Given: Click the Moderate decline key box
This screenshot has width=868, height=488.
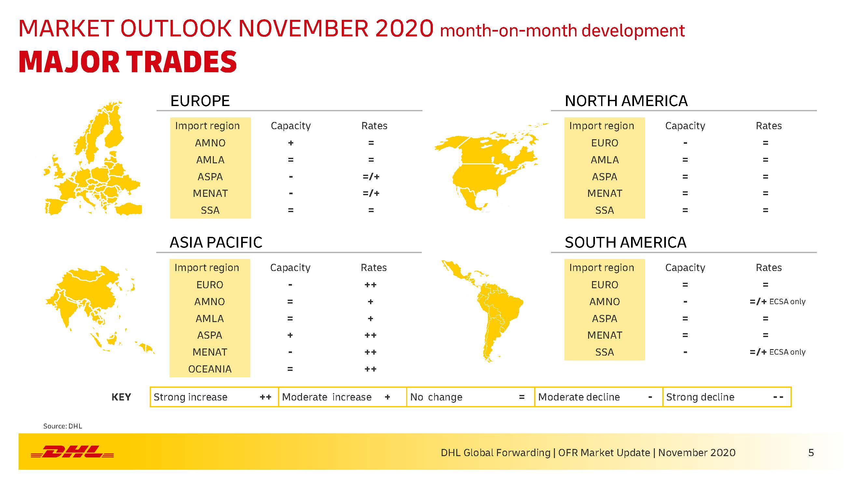Looking at the screenshot, I should 598,397.
